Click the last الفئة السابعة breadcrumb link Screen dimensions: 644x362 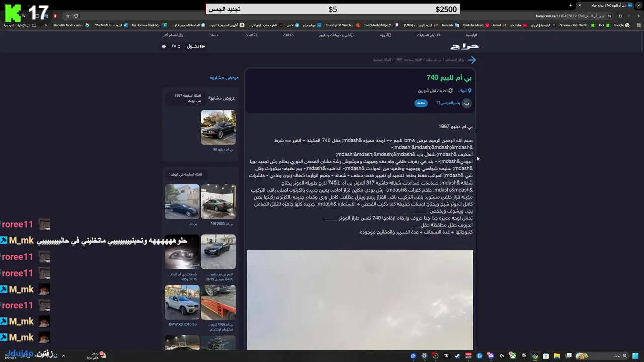click(x=382, y=60)
